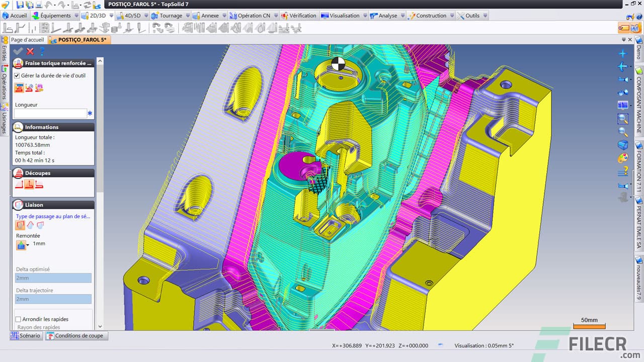Open the dropdown arrow next to Tournage
The height and width of the screenshot is (362, 644).
tap(188, 16)
